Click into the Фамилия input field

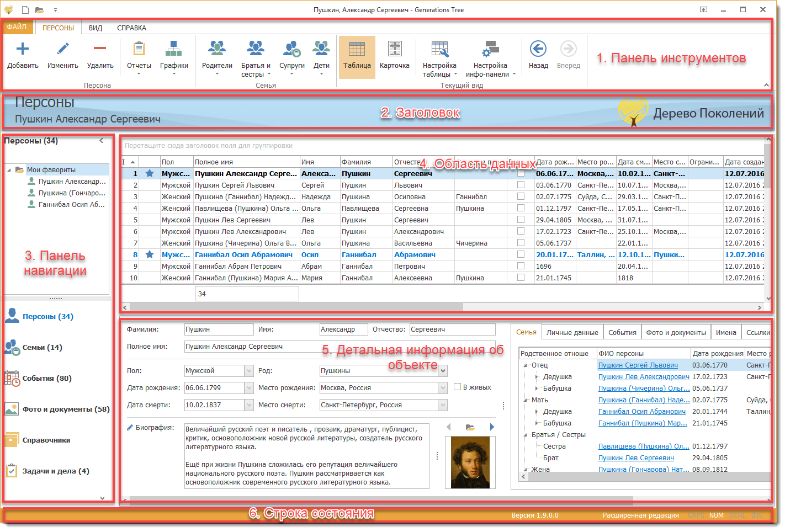(219, 329)
